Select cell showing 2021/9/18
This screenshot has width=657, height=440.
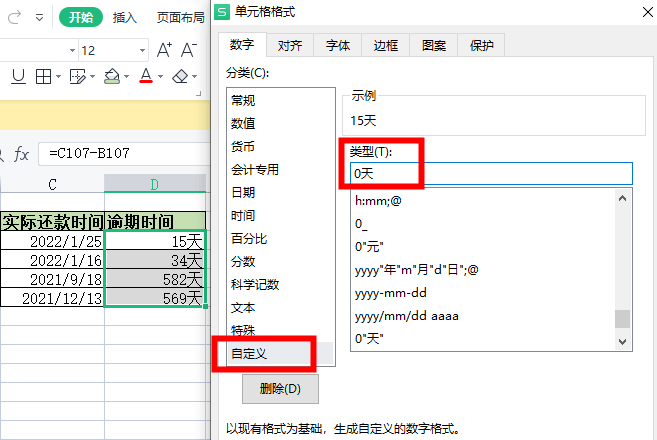click(x=52, y=279)
